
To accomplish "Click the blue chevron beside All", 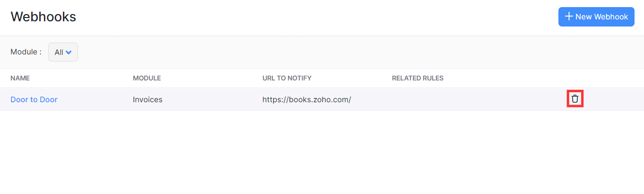I will (x=69, y=53).
